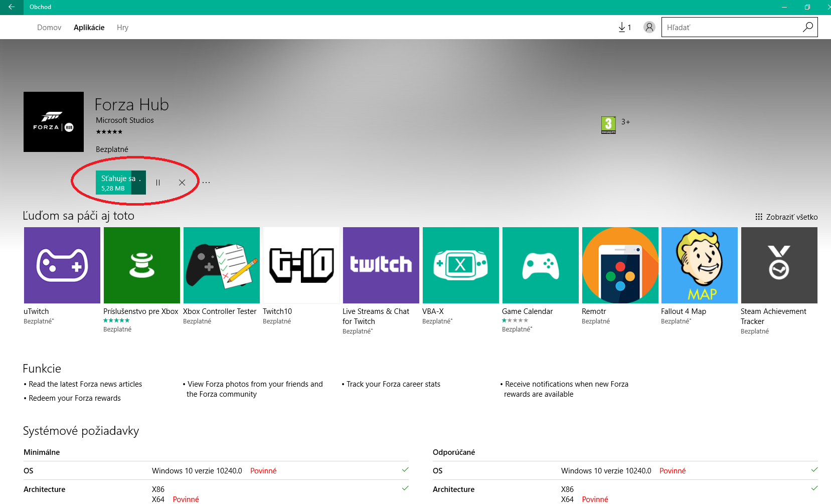Click the Sťahuje sa download progress button
The height and width of the screenshot is (504, 831).
pyautogui.click(x=121, y=183)
